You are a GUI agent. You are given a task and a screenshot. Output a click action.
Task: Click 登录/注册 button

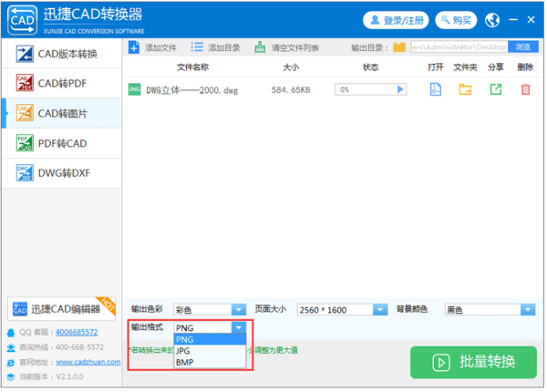pos(396,20)
